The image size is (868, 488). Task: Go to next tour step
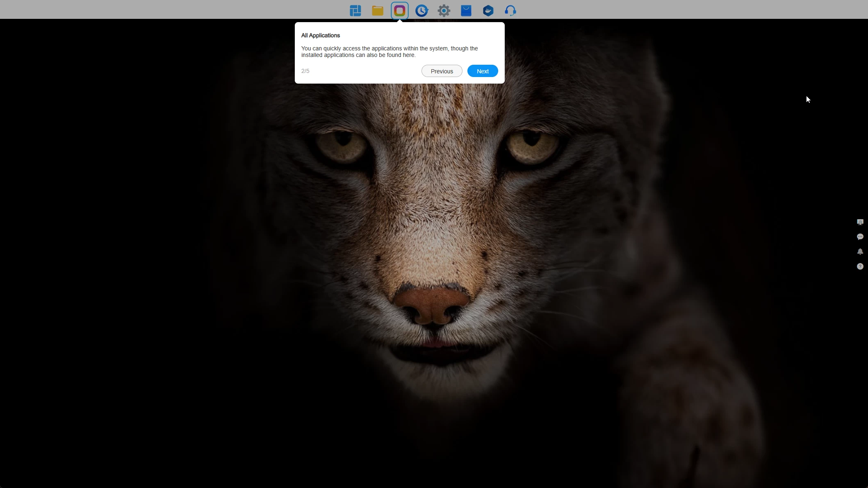(483, 71)
